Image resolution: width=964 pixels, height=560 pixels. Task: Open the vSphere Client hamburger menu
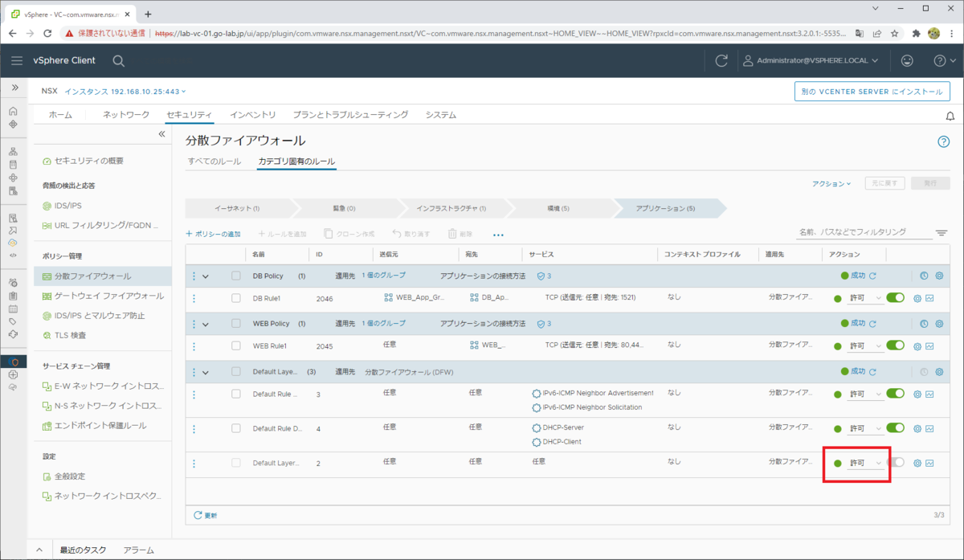click(x=17, y=60)
